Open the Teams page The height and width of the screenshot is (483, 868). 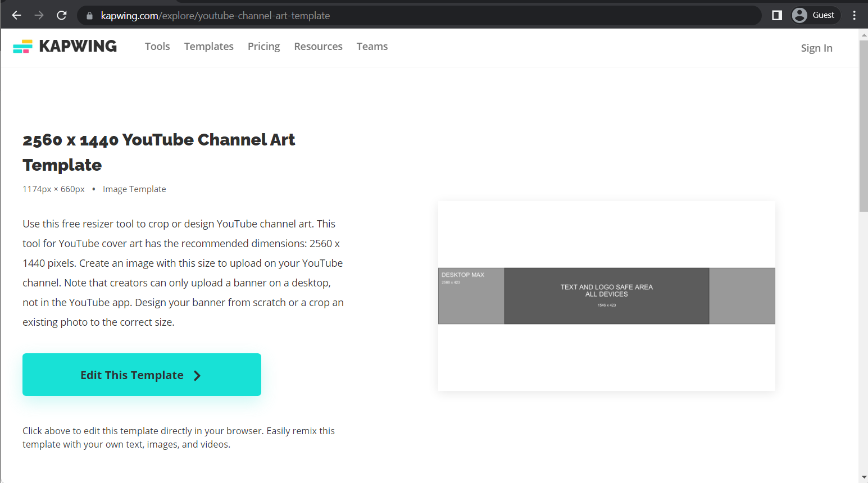point(372,47)
